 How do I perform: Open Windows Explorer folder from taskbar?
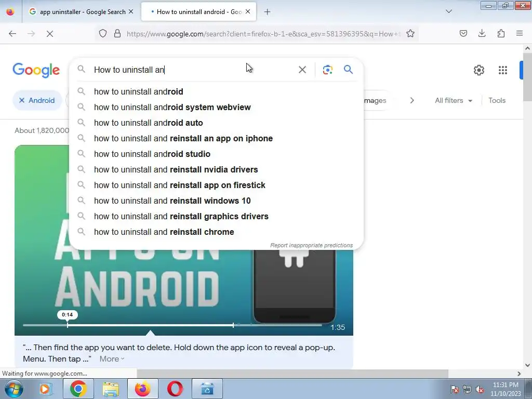point(111,389)
